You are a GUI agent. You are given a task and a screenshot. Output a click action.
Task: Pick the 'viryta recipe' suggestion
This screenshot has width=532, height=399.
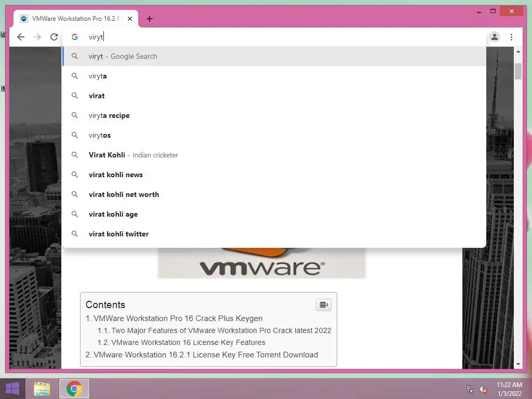coord(274,115)
